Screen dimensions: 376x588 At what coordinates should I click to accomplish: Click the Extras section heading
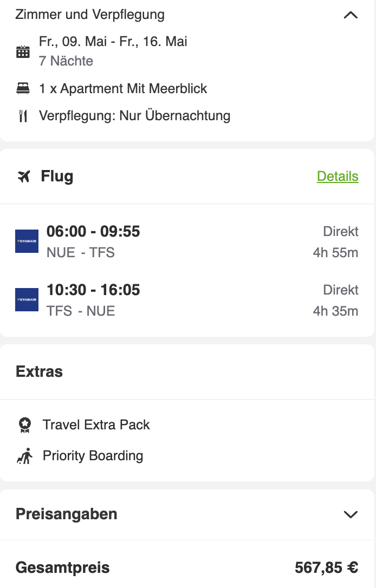[40, 371]
